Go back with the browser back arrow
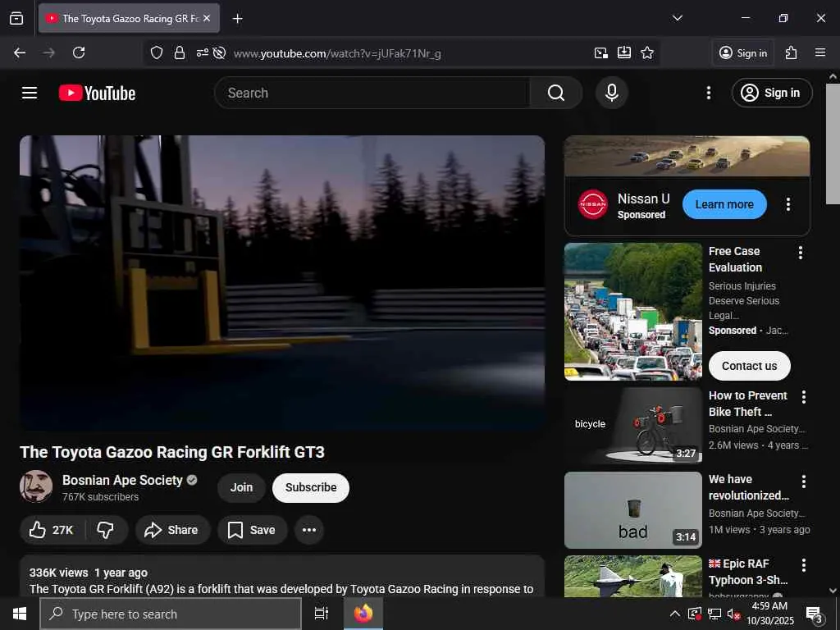The width and height of the screenshot is (840, 630). (20, 52)
